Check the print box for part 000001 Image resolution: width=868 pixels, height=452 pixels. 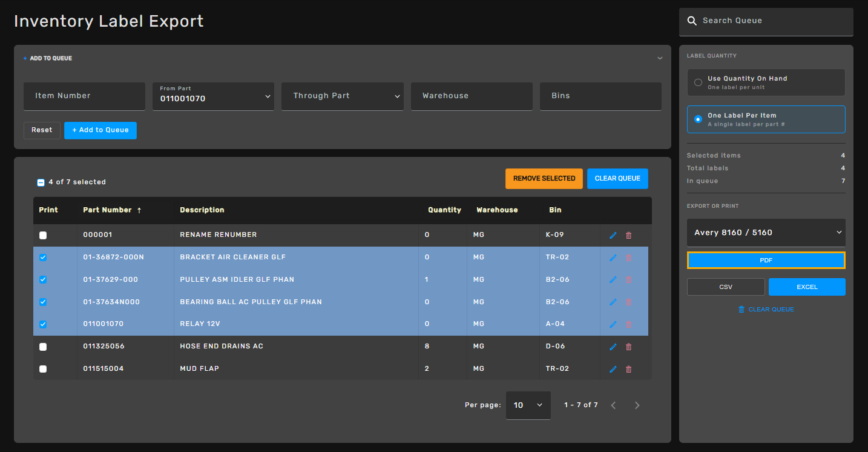[x=43, y=235]
